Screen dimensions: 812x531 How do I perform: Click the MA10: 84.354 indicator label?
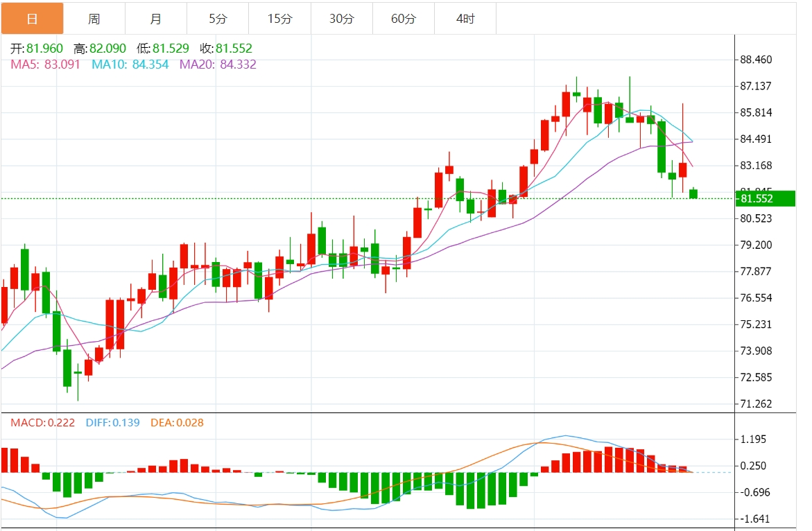tap(130, 64)
